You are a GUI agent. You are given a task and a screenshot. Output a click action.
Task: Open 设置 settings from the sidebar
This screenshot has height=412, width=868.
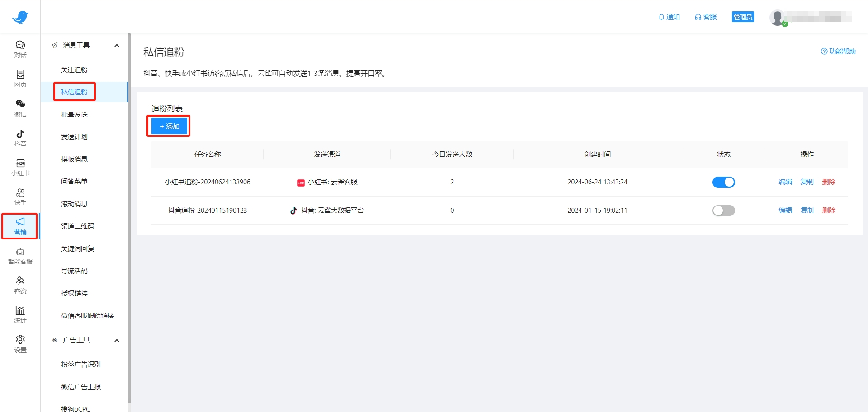[x=20, y=343]
